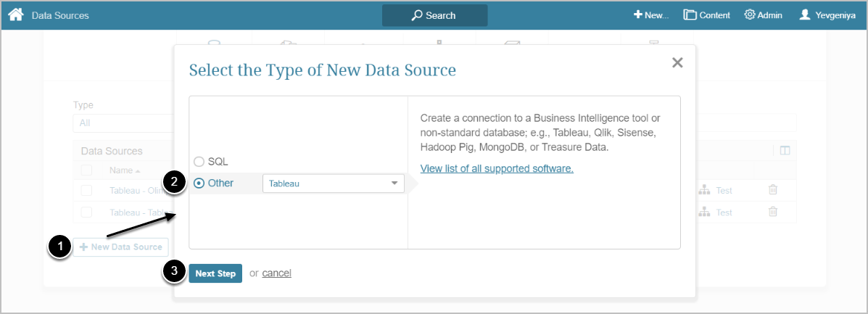
Task: Select the Other radio button
Action: (199, 183)
